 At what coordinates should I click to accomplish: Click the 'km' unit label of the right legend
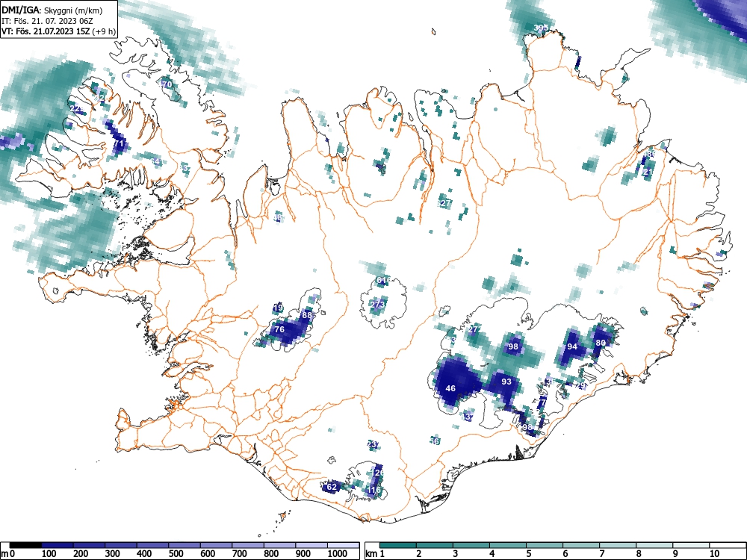tap(371, 554)
